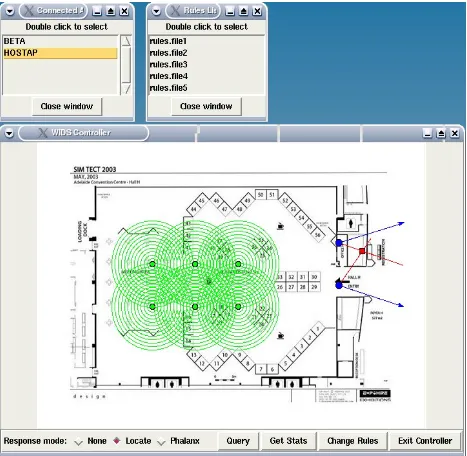
Task: Minimize the Connected window
Action: [x=97, y=11]
